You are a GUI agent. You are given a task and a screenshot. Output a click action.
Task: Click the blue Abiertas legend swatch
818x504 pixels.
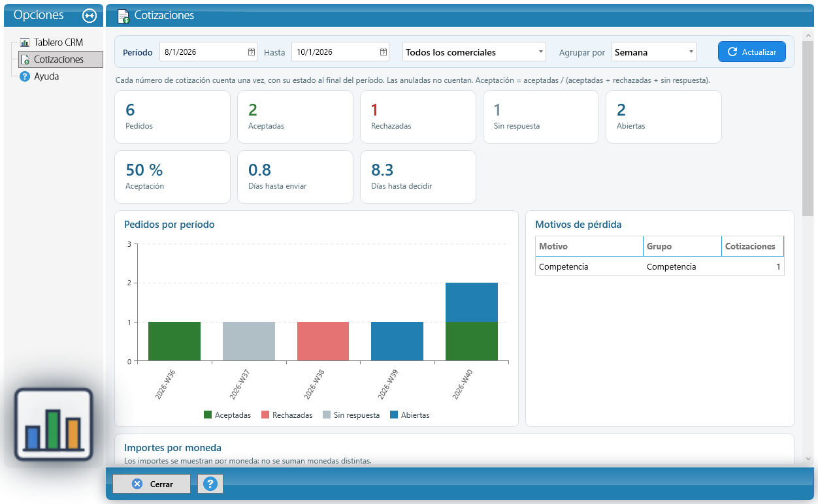coord(394,415)
